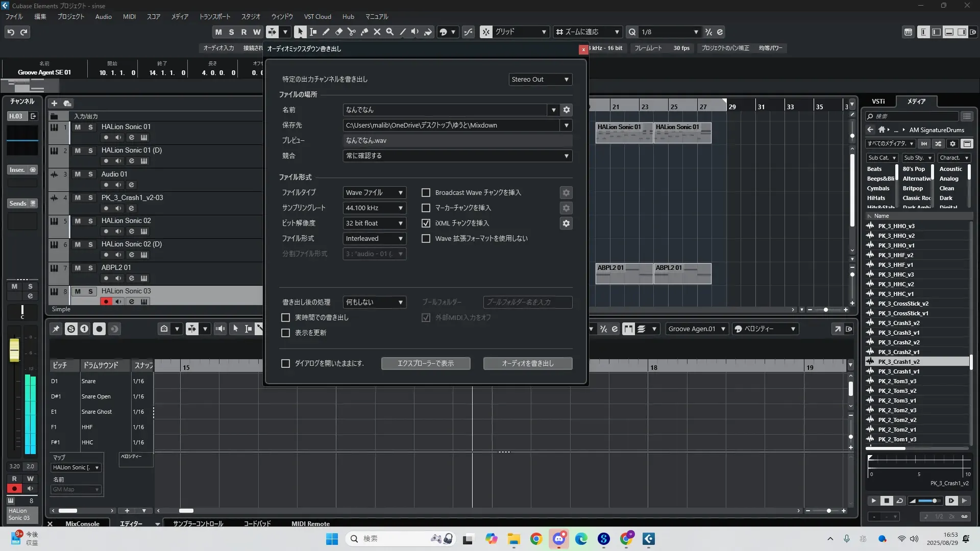Enable Broadcast Wave chunk checkbox
Viewport: 980px width, 551px height.
click(x=426, y=193)
